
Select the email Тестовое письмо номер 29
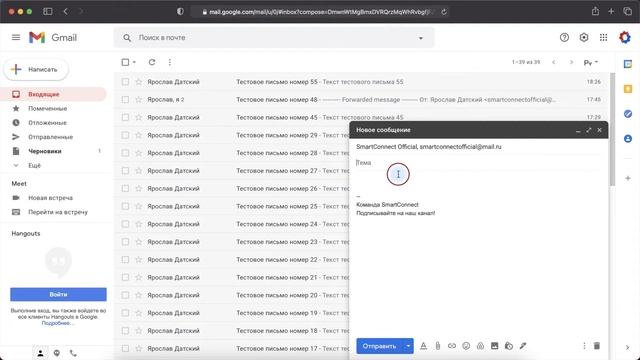pos(125,135)
